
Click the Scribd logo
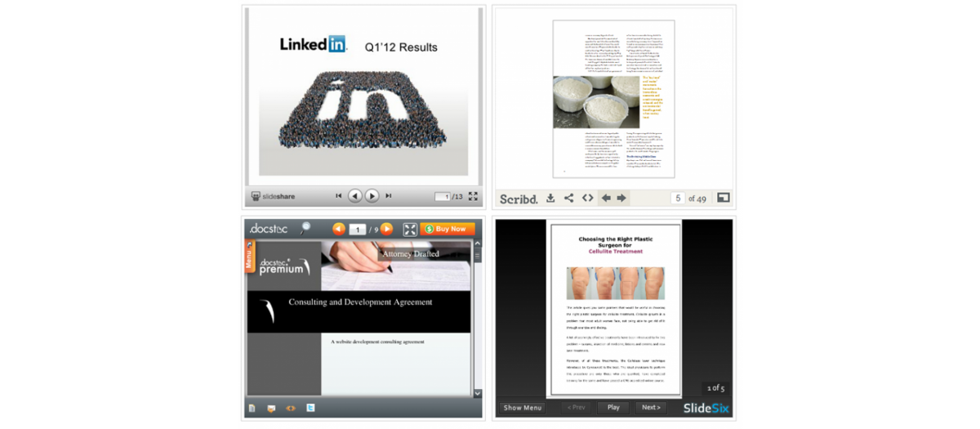(519, 199)
